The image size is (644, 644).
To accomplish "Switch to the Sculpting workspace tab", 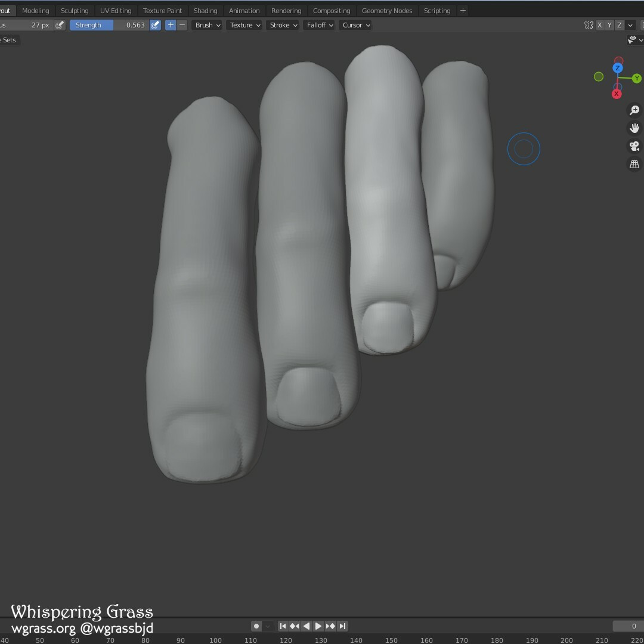I will (x=75, y=11).
